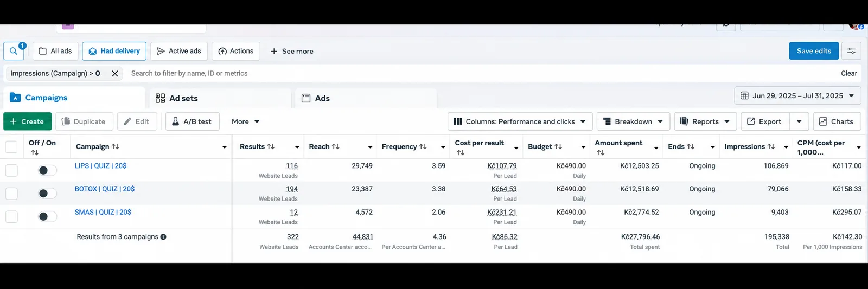Click the 116 Website Leads result
This screenshot has height=289, width=868.
pos(292,166)
